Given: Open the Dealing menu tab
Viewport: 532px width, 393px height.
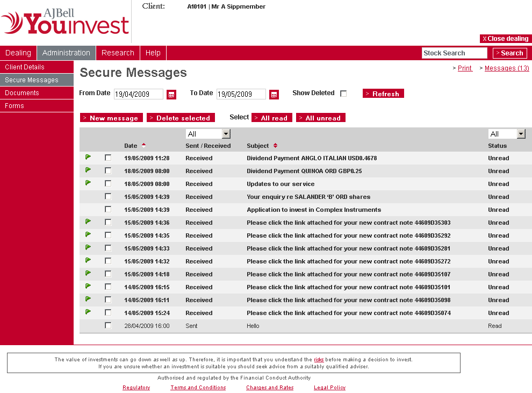Looking at the screenshot, I should 18,53.
